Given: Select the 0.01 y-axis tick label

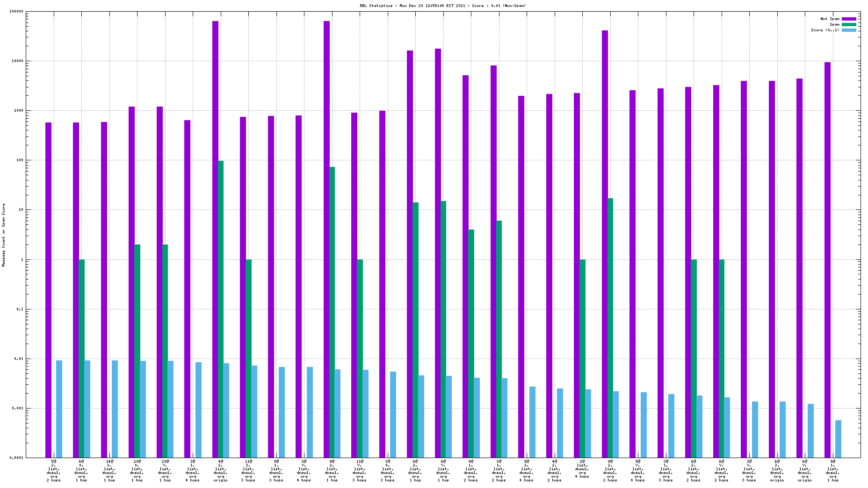Looking at the screenshot, I should 19,359.
